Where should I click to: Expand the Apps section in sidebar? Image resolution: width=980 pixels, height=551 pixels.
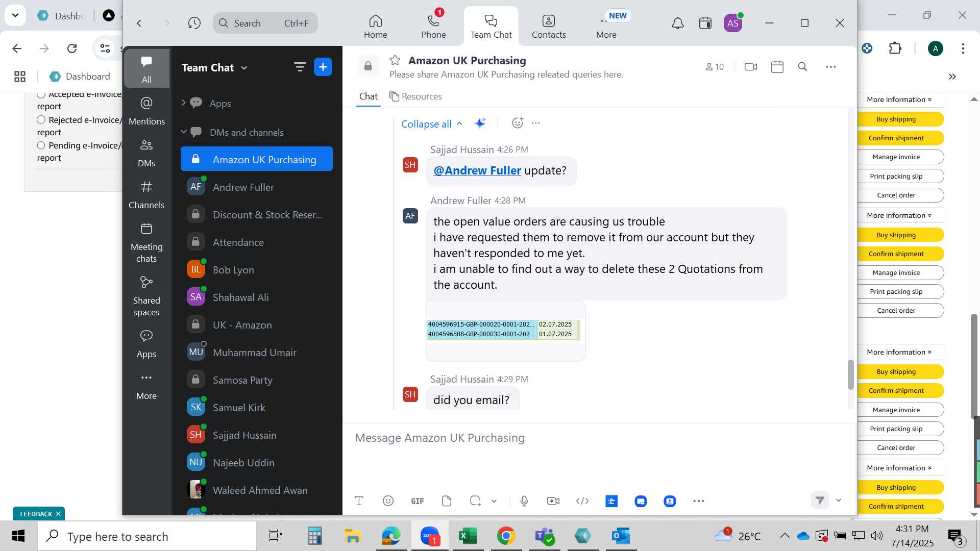[x=183, y=103]
